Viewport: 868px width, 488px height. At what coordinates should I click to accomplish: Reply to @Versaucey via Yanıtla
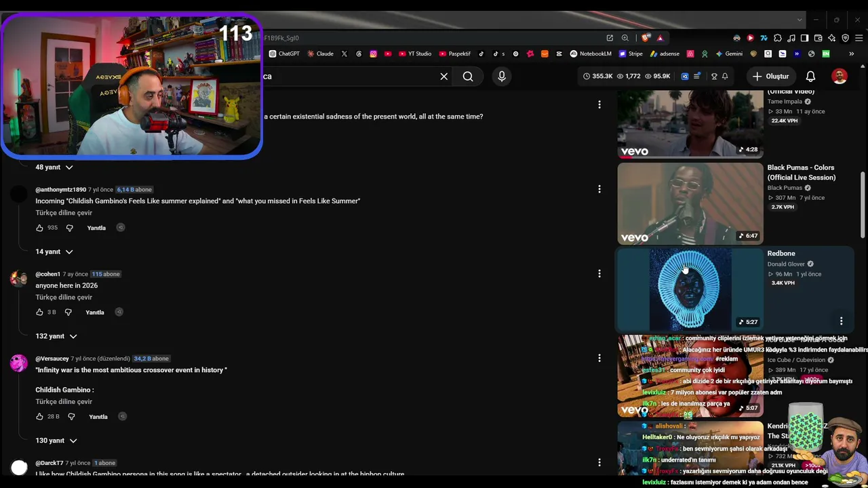point(98,417)
